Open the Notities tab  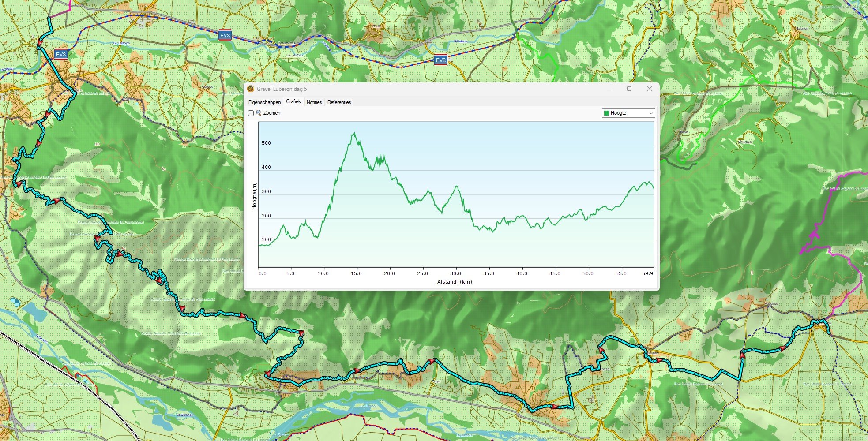[x=314, y=102]
